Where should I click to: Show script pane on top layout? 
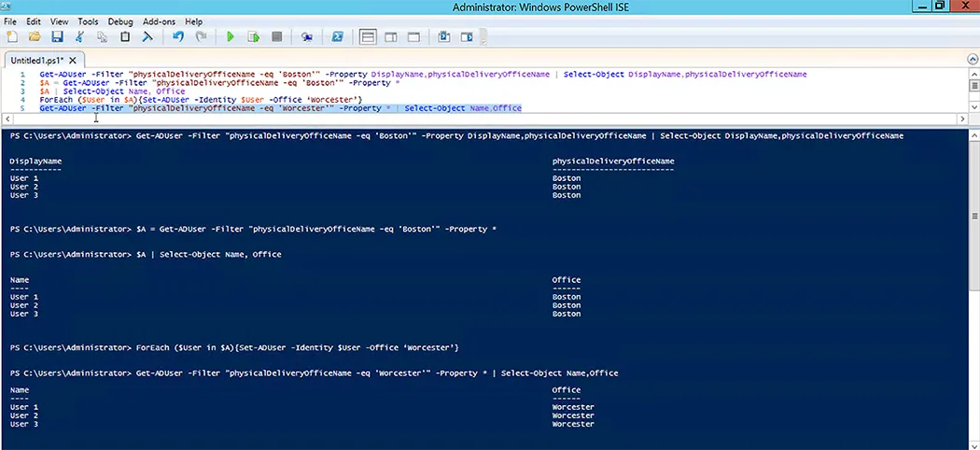tap(368, 36)
